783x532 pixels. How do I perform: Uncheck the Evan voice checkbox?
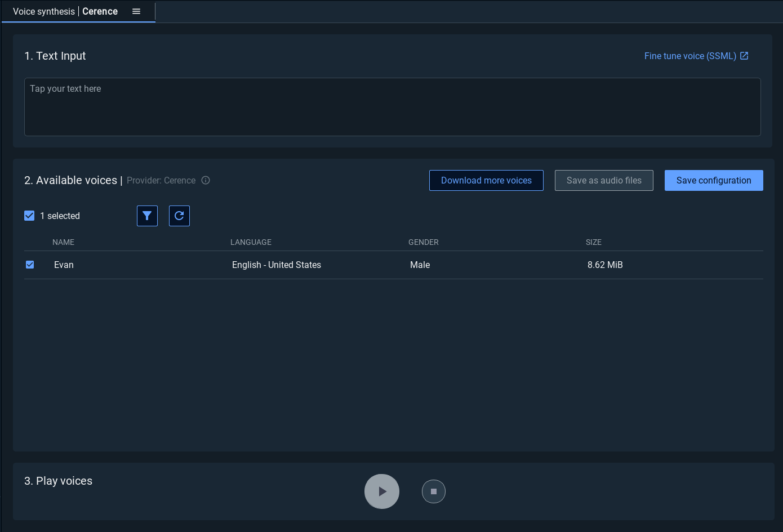pyautogui.click(x=30, y=265)
